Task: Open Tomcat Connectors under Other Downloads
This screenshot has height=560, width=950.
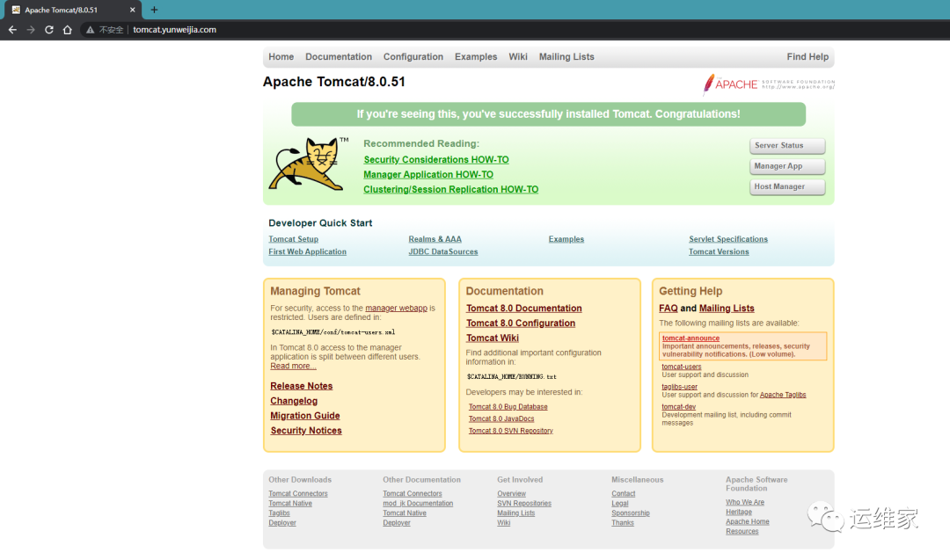Action: click(x=298, y=494)
